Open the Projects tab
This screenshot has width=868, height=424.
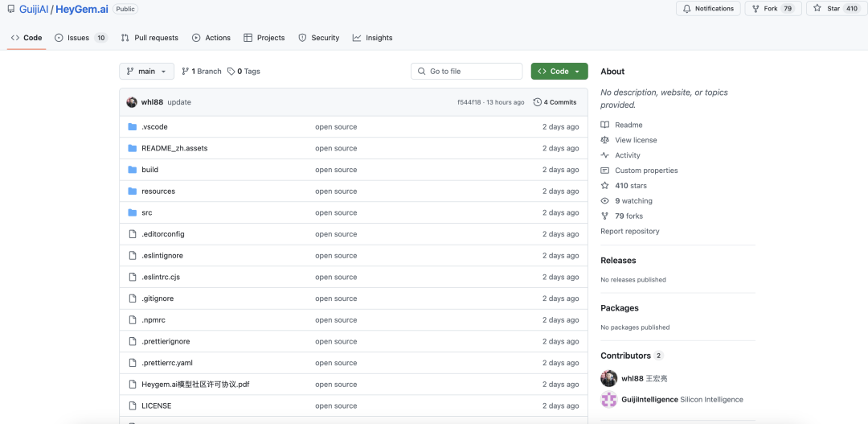click(264, 38)
